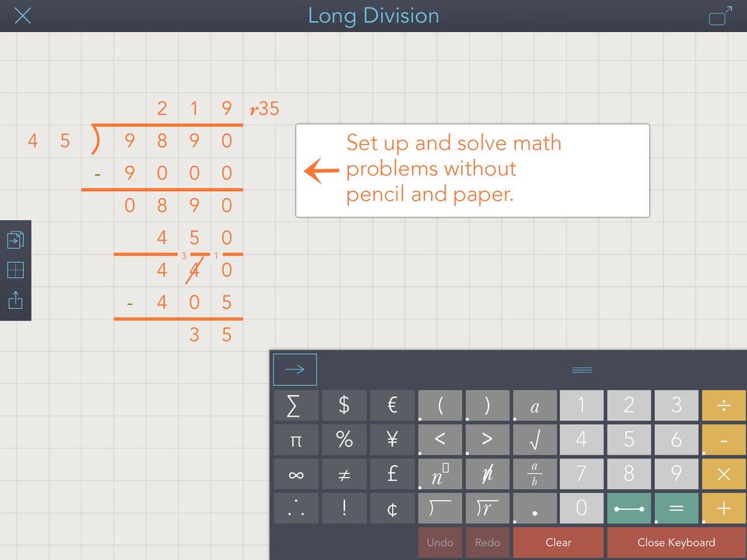Tap the Long Division title
Image resolution: width=747 pixels, height=560 pixels.
373,16
